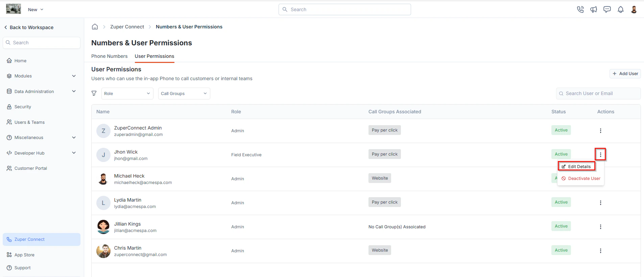Image resolution: width=644 pixels, height=277 pixels.
Task: Click the Status column header
Action: click(x=558, y=112)
